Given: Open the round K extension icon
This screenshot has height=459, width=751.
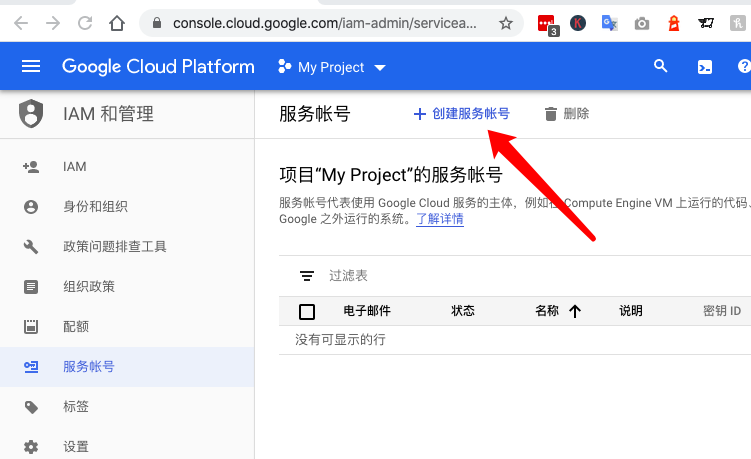Looking at the screenshot, I should click(x=578, y=23).
